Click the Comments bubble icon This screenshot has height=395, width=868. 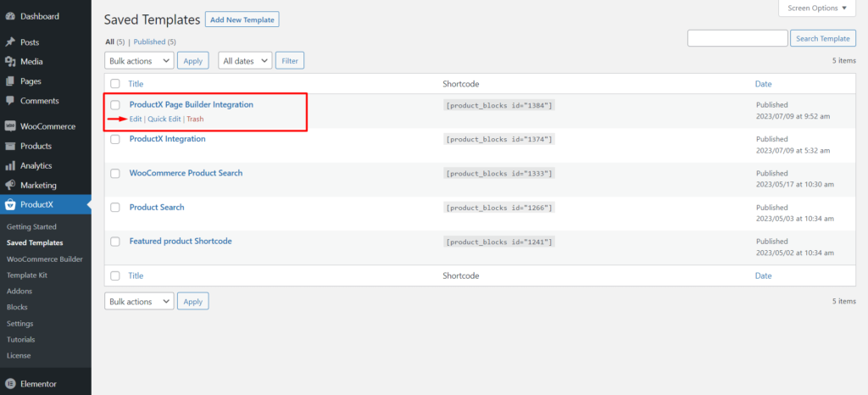pyautogui.click(x=10, y=101)
